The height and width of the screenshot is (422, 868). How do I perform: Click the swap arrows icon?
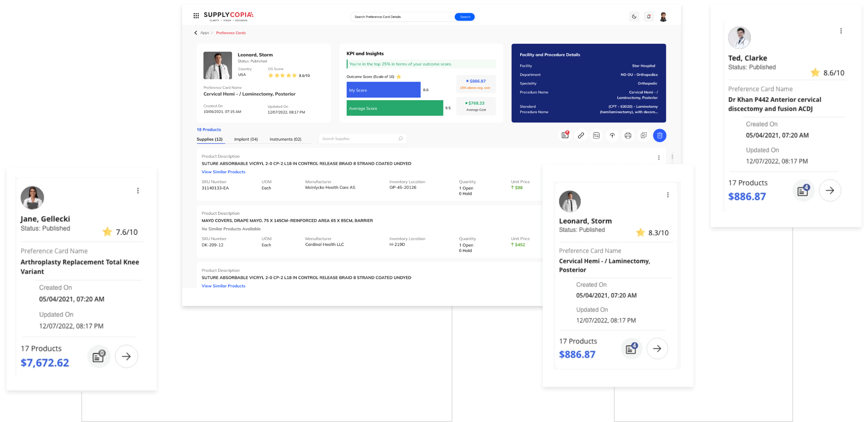tap(597, 136)
